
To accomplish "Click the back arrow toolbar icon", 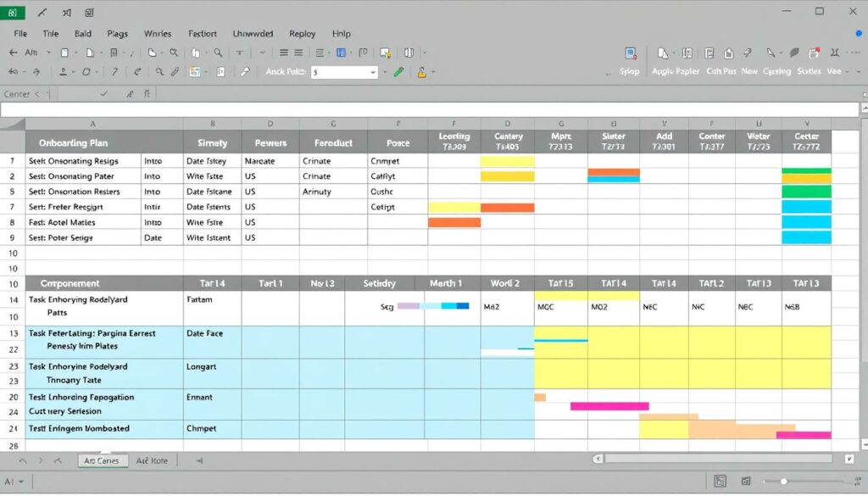I will click(x=14, y=53).
